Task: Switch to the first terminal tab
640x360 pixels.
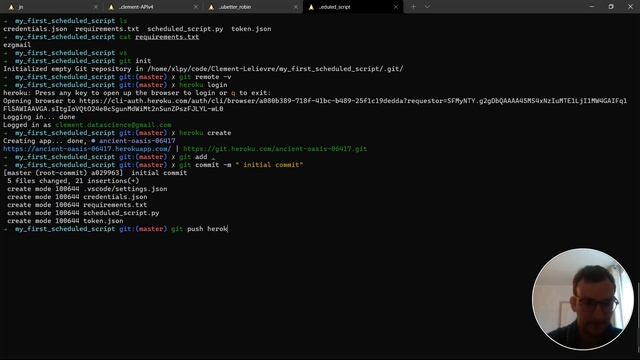Action: [51, 7]
